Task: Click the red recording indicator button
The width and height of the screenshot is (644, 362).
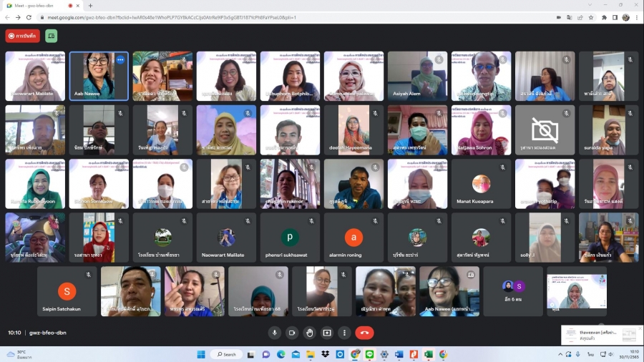Action: pyautogui.click(x=23, y=36)
